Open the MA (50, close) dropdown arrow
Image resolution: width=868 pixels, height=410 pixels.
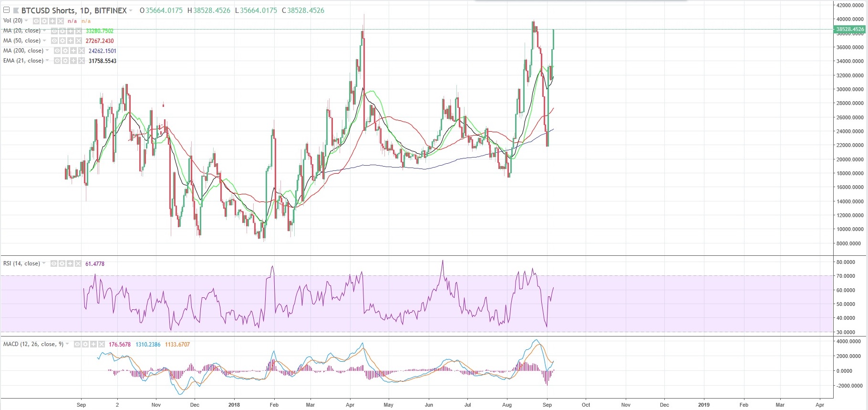click(x=44, y=40)
